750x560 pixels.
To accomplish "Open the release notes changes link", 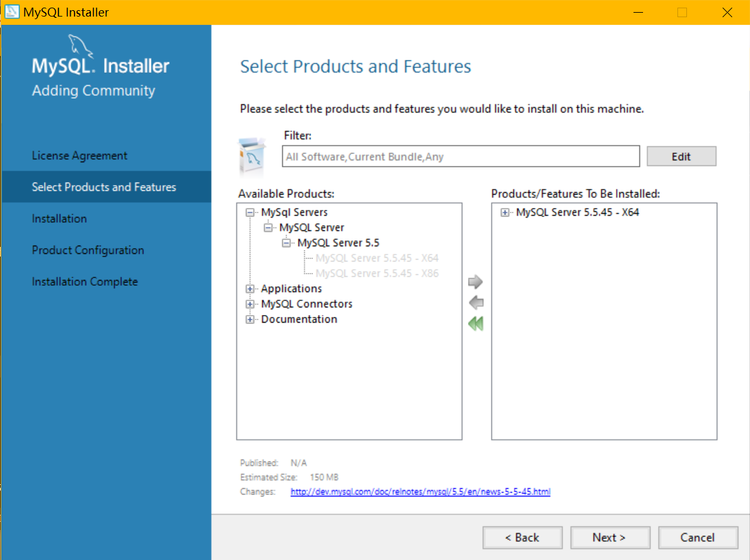I will [x=420, y=492].
